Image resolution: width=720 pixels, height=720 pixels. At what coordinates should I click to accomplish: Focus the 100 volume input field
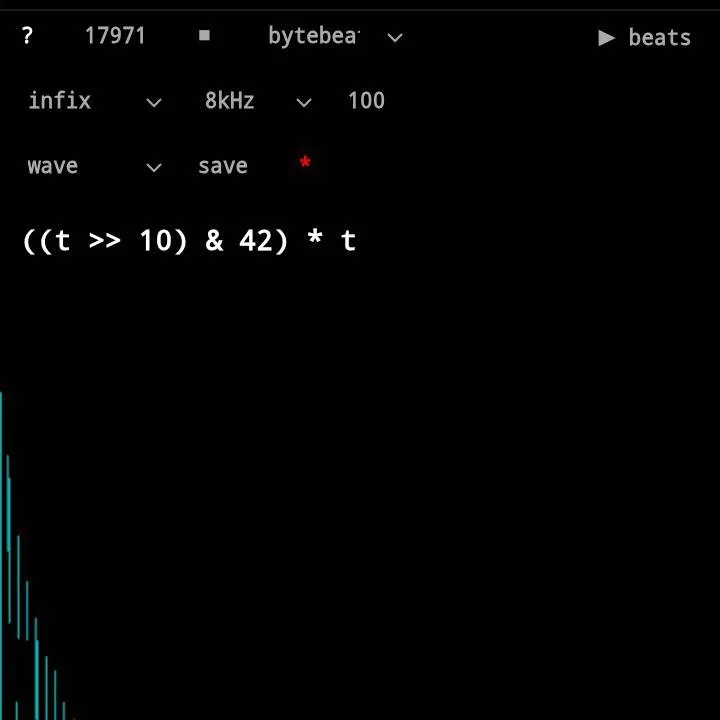coord(366,101)
